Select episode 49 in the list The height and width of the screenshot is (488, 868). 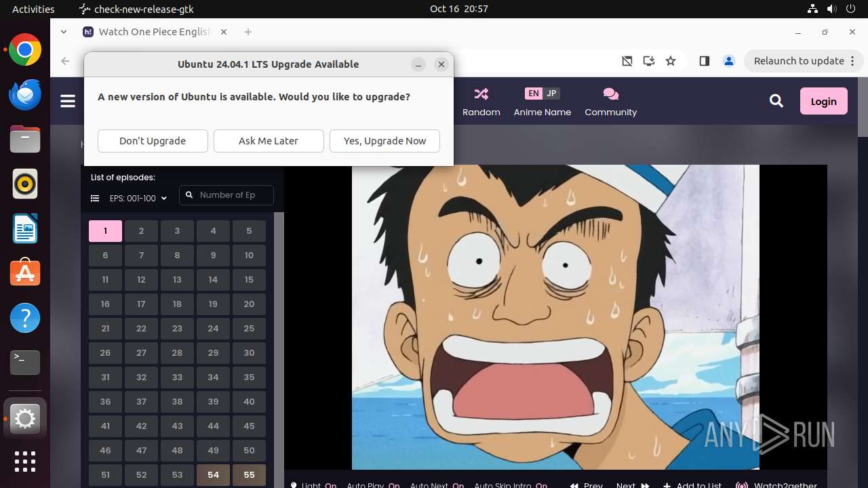(x=213, y=451)
